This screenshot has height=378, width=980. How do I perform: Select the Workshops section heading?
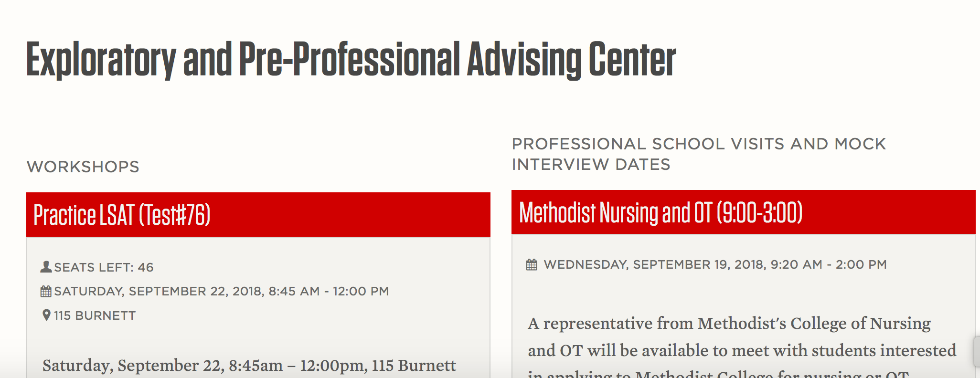(x=83, y=167)
